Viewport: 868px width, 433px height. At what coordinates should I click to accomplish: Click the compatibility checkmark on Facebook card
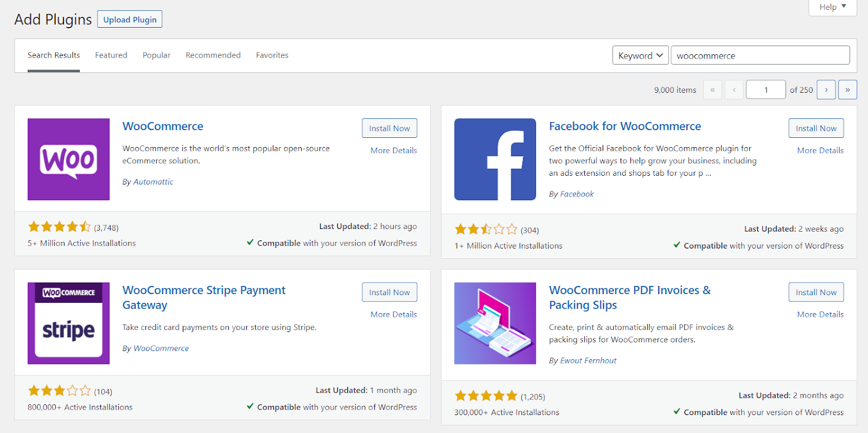click(676, 245)
